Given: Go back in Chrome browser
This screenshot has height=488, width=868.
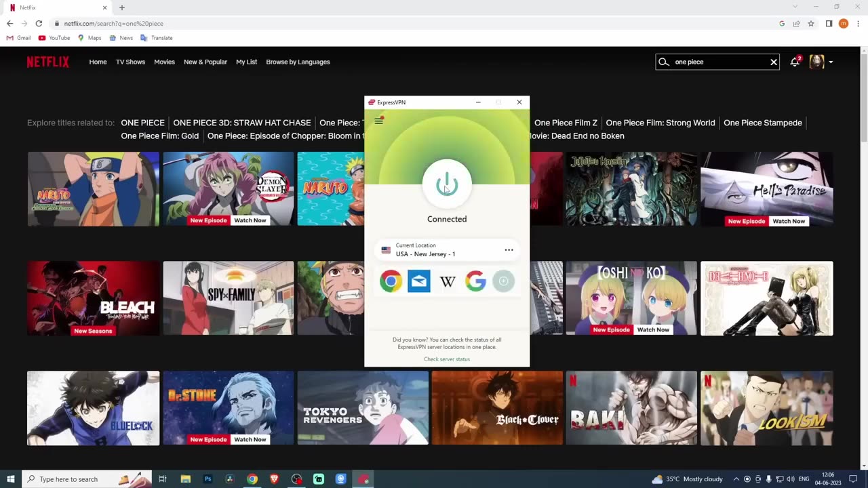Looking at the screenshot, I should click(x=9, y=23).
